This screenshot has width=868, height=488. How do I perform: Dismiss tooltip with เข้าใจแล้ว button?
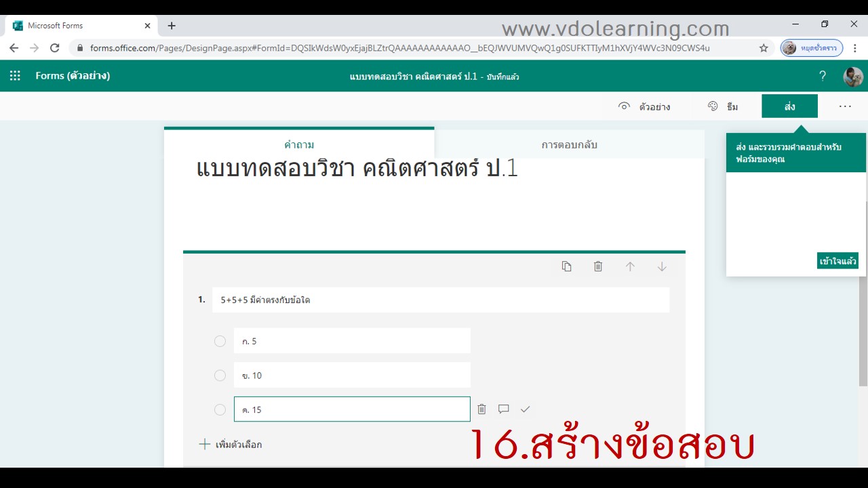837,261
